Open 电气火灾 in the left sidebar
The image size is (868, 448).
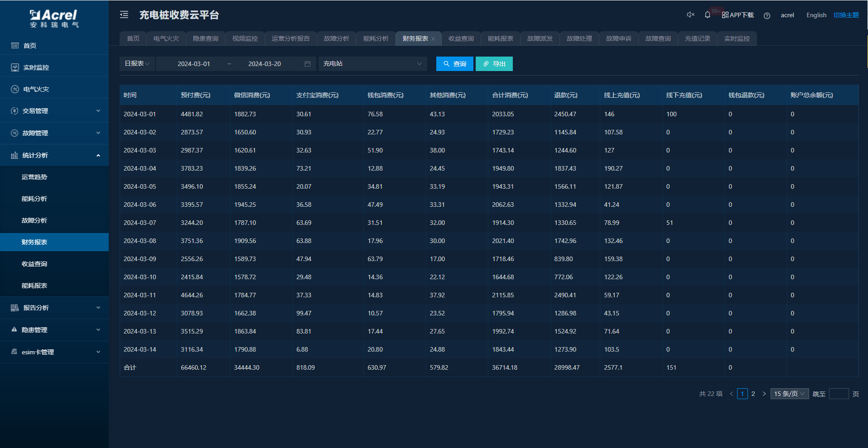[x=36, y=89]
